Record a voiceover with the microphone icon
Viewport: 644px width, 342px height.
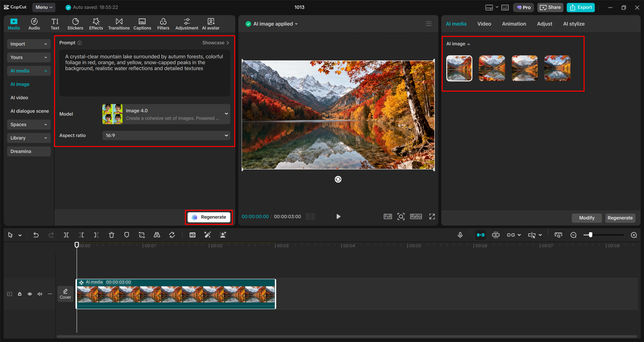coord(460,235)
